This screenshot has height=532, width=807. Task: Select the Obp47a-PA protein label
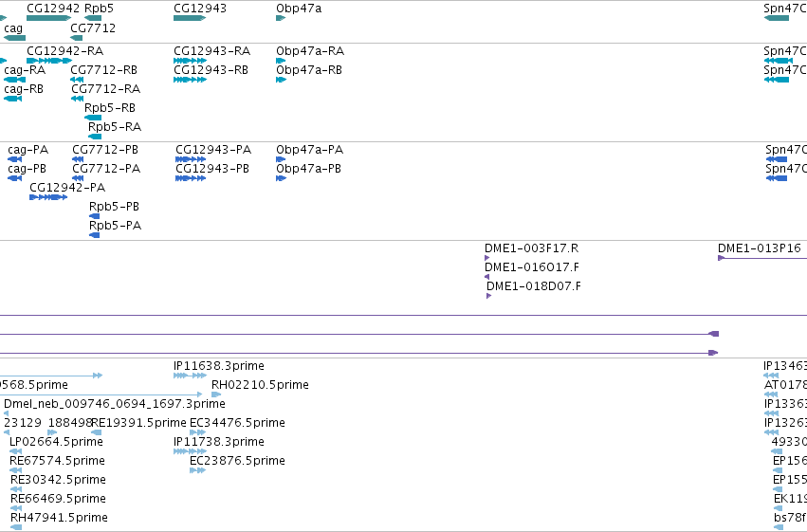(x=309, y=150)
